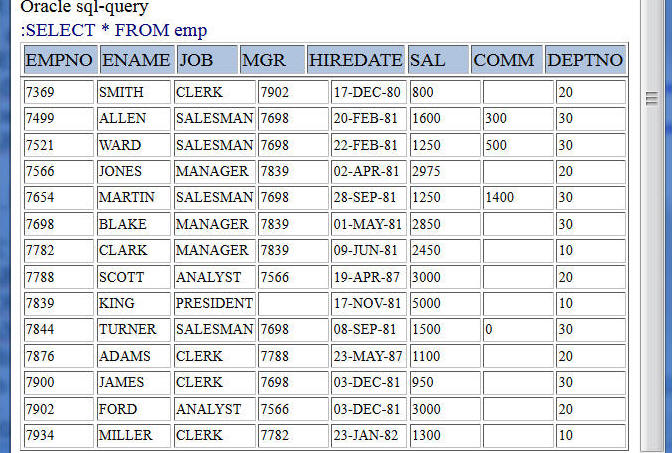This screenshot has height=453, width=672.
Task: Select the SMITH name cell
Action: (x=134, y=92)
